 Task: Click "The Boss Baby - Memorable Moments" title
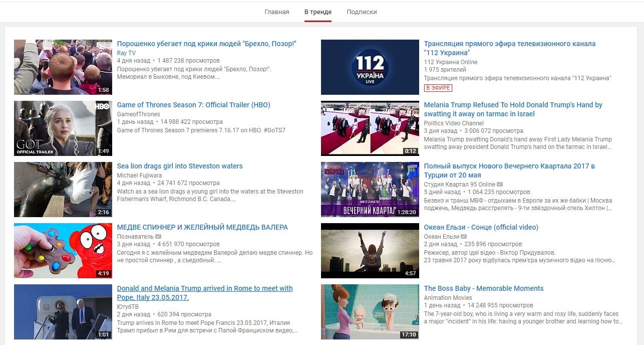484,288
